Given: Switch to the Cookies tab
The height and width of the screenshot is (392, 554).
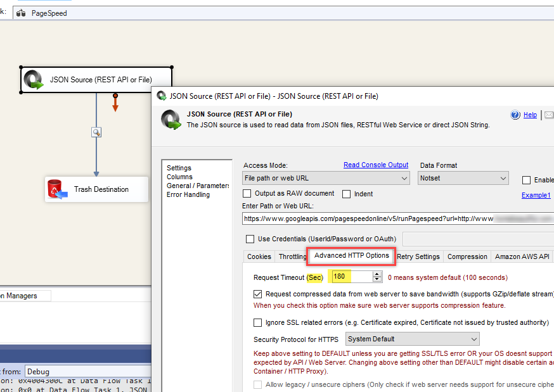Looking at the screenshot, I should click(x=259, y=256).
